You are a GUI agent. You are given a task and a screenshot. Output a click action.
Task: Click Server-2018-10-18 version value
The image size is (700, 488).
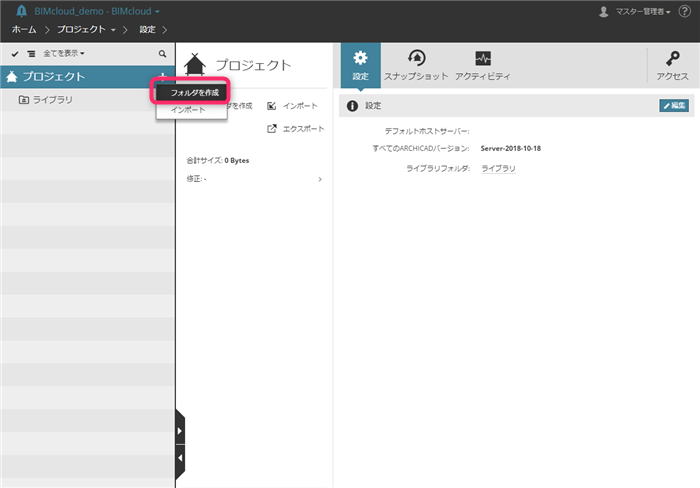click(511, 148)
